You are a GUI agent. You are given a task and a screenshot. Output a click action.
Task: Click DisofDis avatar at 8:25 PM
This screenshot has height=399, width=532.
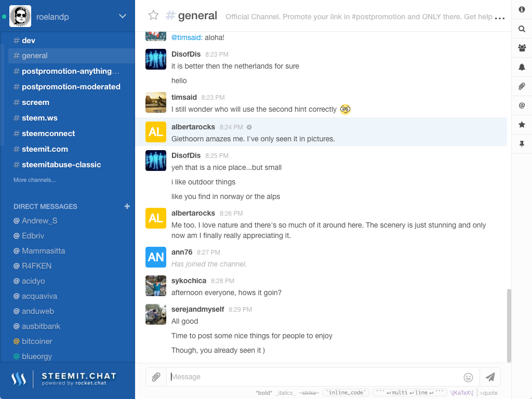[x=156, y=161]
